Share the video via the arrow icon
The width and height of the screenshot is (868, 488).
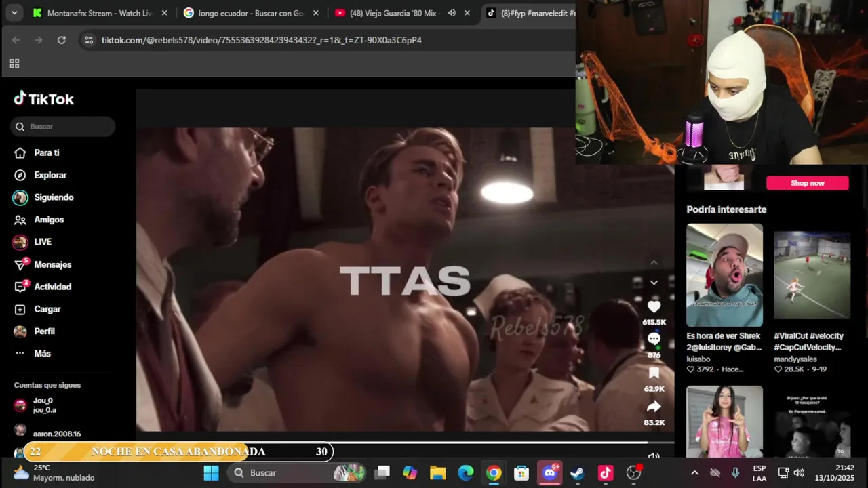[x=654, y=407]
